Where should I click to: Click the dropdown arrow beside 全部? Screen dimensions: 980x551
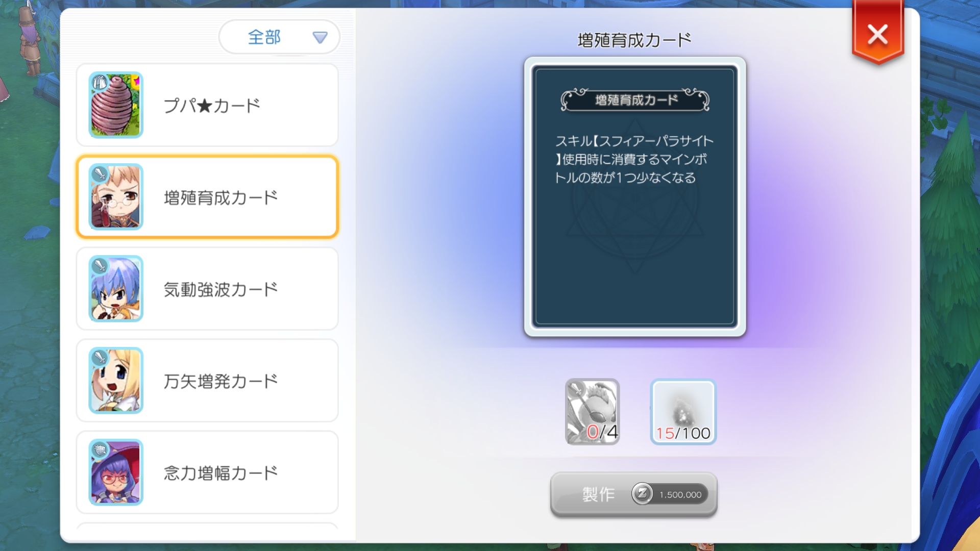[x=320, y=37]
